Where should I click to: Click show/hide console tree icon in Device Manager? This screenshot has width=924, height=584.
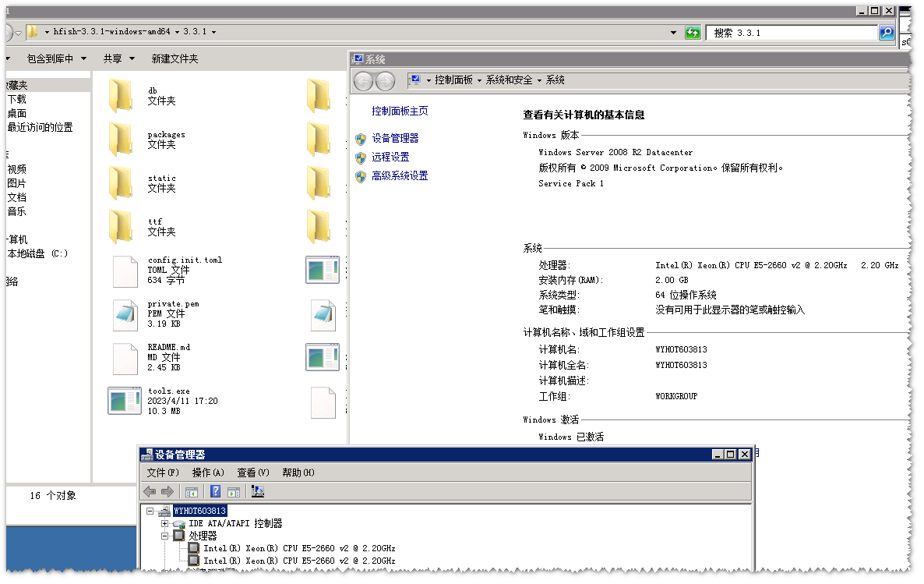192,492
